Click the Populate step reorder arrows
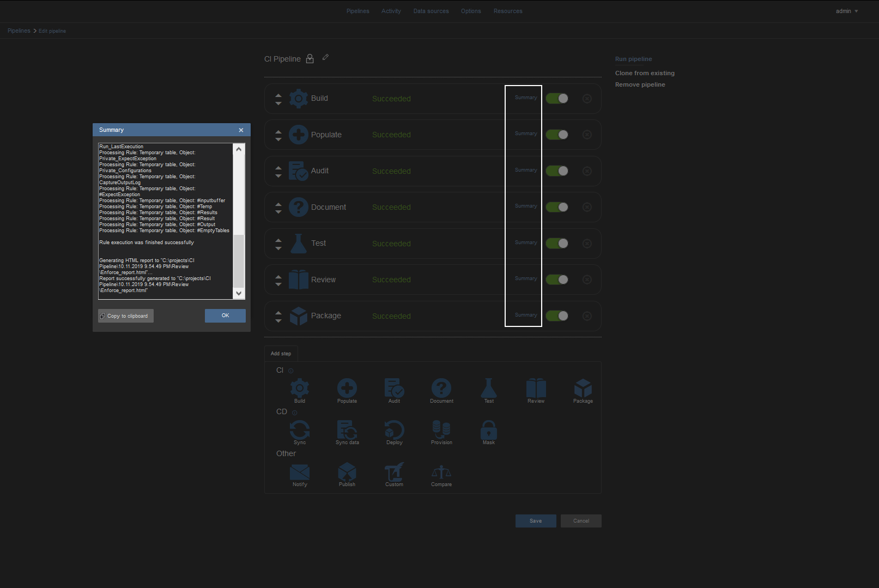 (278, 135)
